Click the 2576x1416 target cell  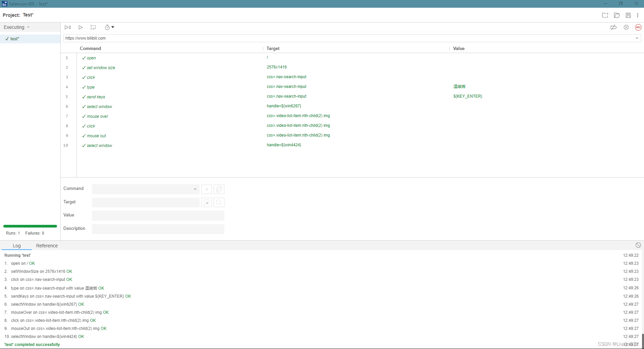click(x=277, y=67)
